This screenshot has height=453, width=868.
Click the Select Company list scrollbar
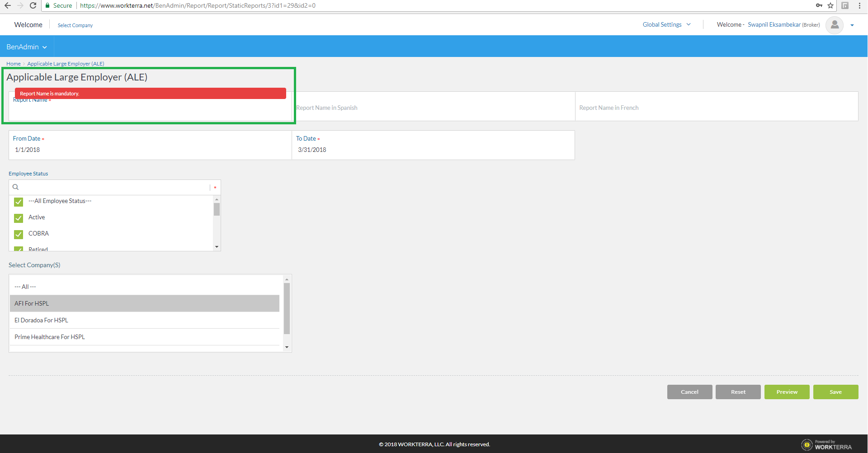[287, 308]
